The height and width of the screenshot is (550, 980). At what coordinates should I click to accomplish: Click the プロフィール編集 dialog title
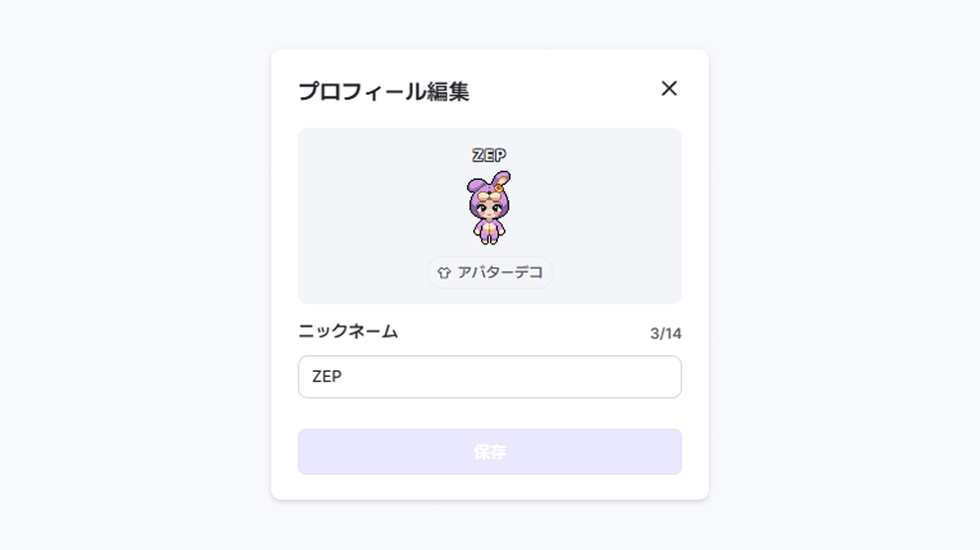(x=384, y=91)
